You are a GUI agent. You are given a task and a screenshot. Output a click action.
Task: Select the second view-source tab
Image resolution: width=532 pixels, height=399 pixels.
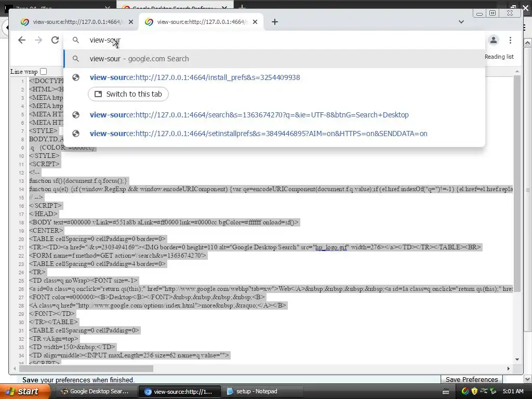[201, 22]
